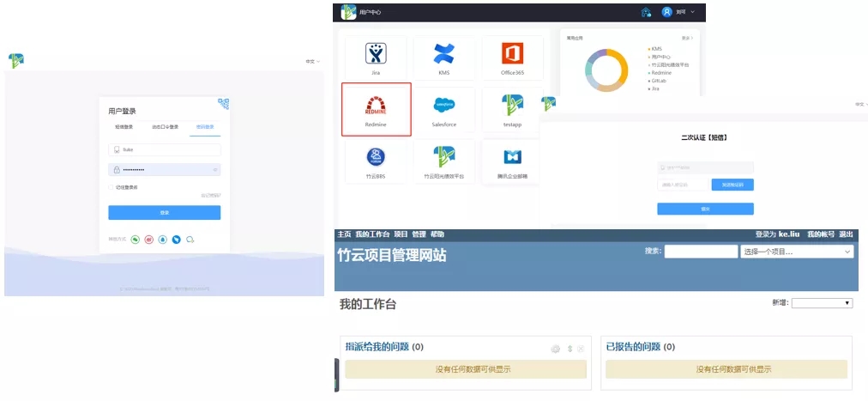This screenshot has height=401, width=868.
Task: Click the verification code input field
Action: [x=683, y=185]
